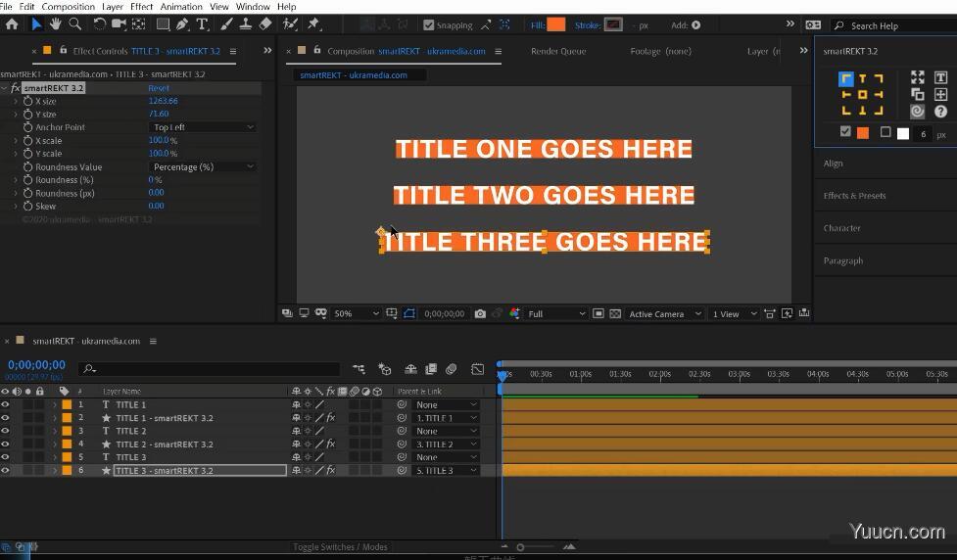Image resolution: width=957 pixels, height=560 pixels.
Task: Expand the Character panel
Action: (x=841, y=227)
